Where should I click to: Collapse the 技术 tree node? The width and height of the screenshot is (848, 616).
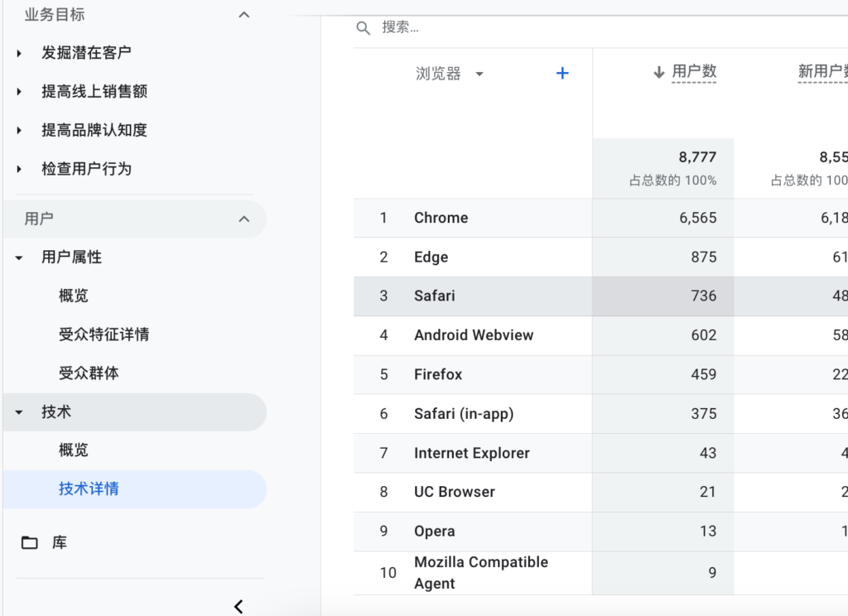pyautogui.click(x=19, y=412)
